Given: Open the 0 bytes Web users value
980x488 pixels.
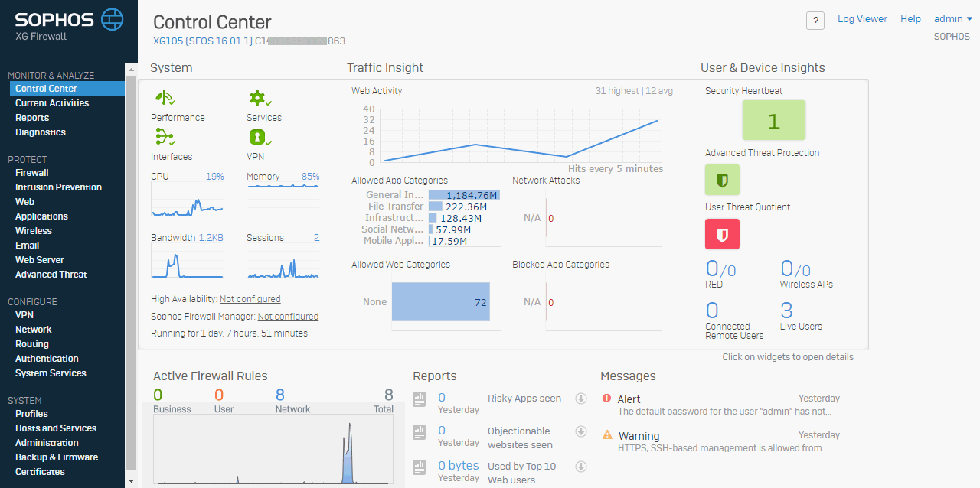Looking at the screenshot, I should point(459,465).
